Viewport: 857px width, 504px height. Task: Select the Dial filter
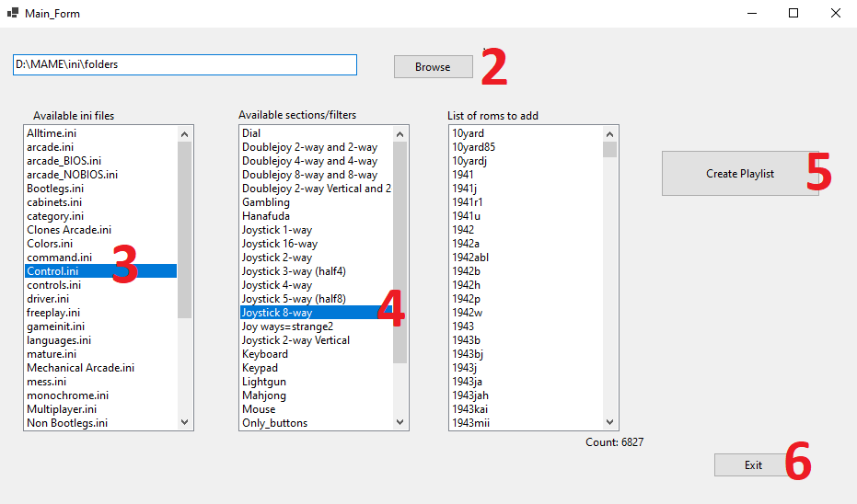[316, 133]
